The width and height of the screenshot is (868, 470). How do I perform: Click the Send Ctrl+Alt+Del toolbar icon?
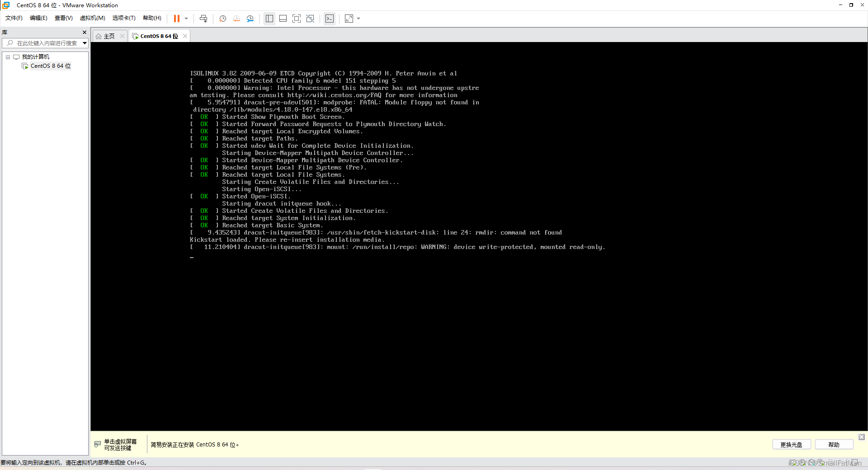(203, 19)
